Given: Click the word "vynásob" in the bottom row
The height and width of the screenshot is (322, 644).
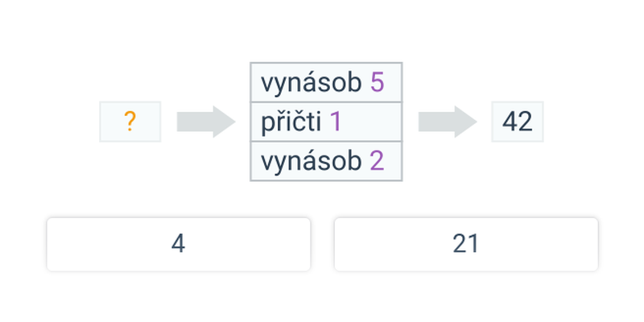Looking at the screenshot, I should [311, 161].
